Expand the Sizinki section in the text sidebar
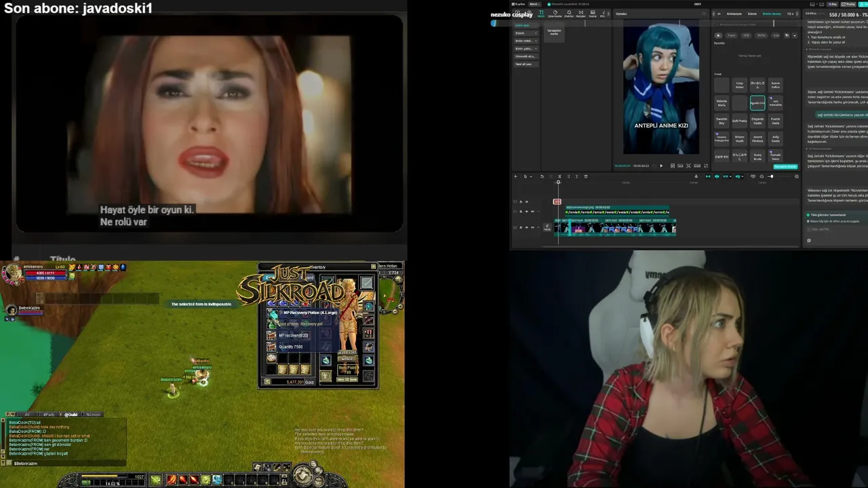 click(525, 33)
